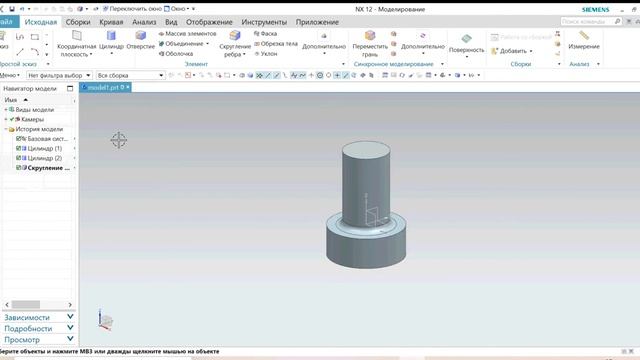Viewport: 640px width, 360px height.
Task: Open the Анализ ribbon tab
Action: point(144,22)
